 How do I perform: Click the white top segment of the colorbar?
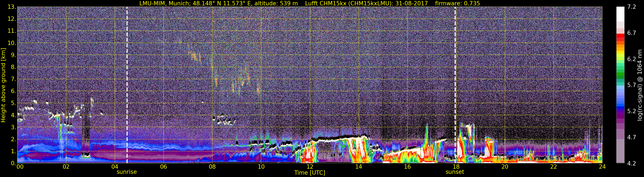pyautogui.click(x=620, y=14)
